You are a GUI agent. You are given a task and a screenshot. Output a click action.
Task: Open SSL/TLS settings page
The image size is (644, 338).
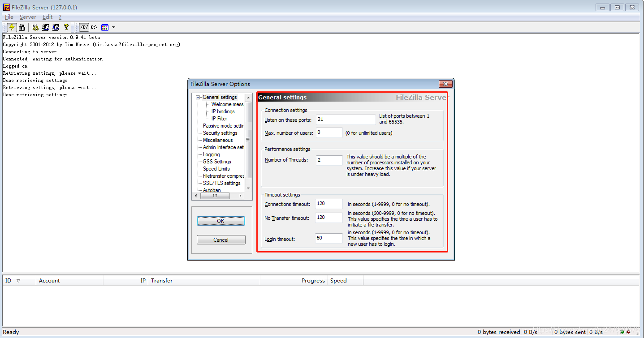(x=221, y=183)
